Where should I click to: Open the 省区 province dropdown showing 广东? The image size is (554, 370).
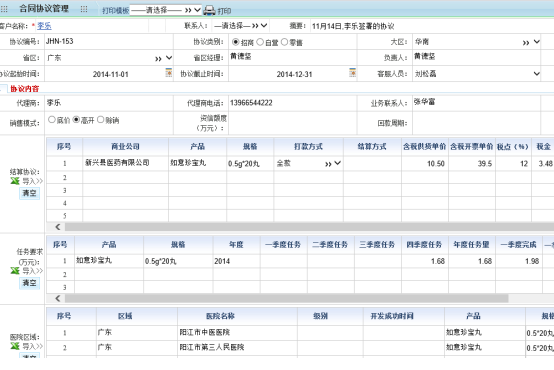coord(109,58)
